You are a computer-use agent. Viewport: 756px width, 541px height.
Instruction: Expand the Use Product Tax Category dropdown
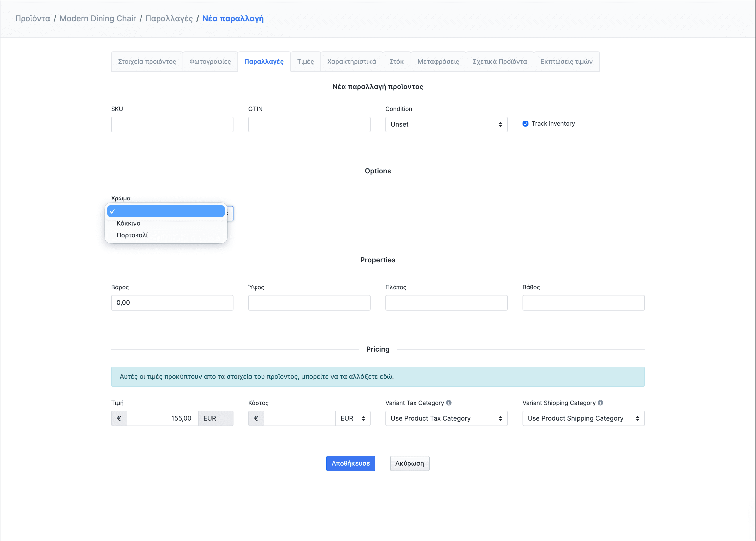tap(446, 418)
